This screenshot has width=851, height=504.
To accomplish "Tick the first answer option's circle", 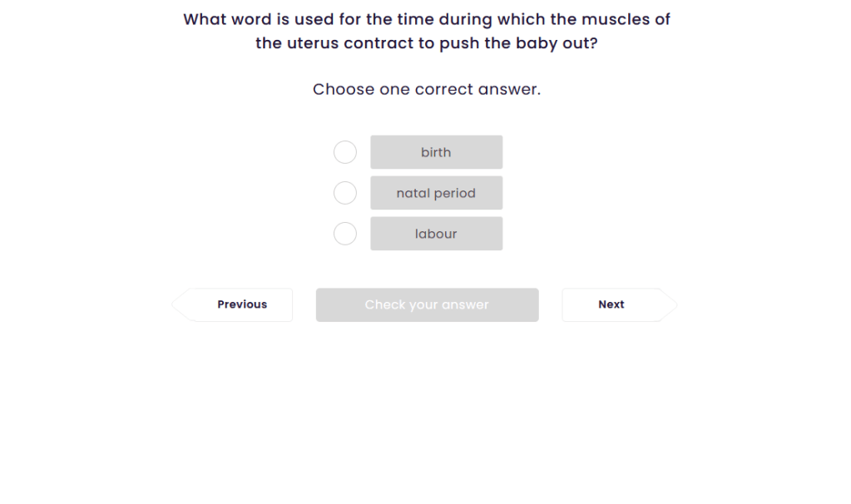I will pyautogui.click(x=345, y=152).
